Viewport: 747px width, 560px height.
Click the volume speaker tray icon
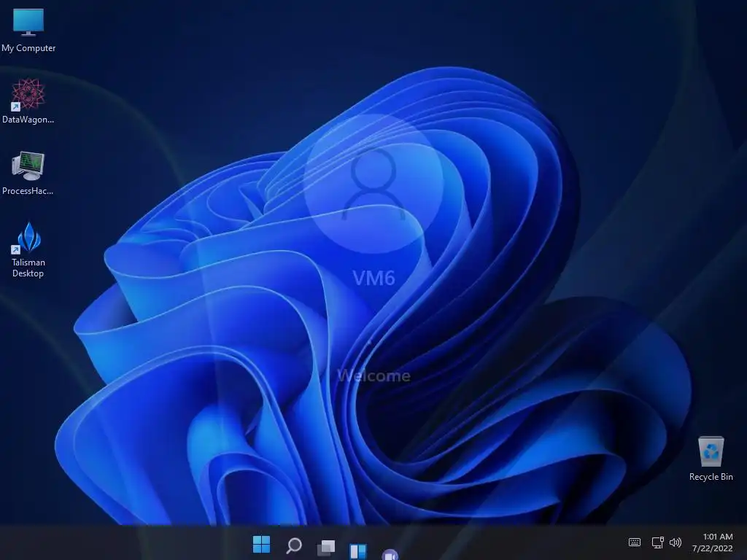676,542
